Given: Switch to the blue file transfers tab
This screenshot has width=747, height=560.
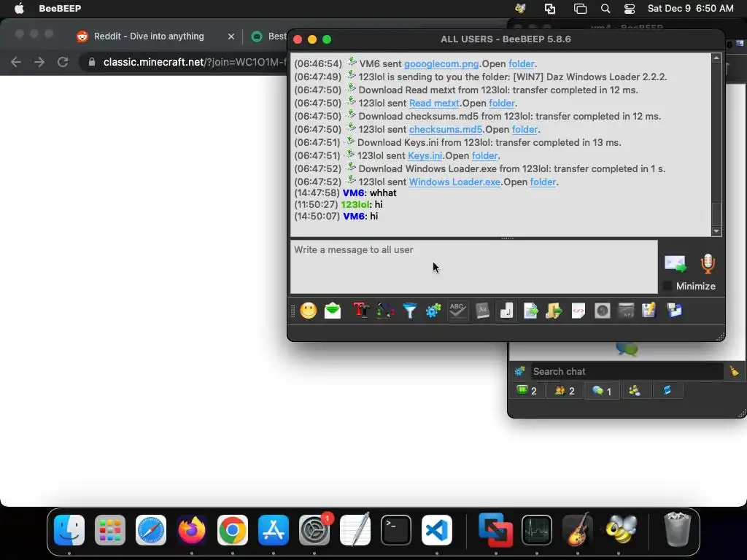Looking at the screenshot, I should pos(667,391).
